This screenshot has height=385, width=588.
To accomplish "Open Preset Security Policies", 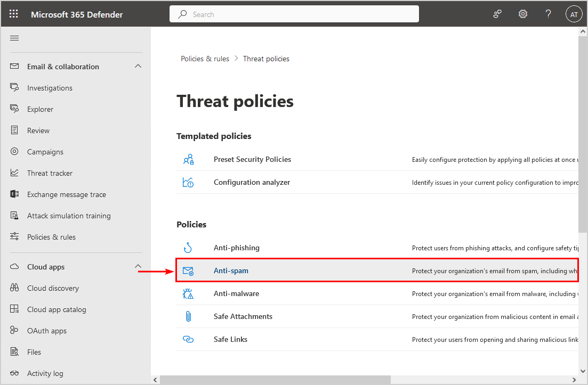I will click(x=252, y=159).
